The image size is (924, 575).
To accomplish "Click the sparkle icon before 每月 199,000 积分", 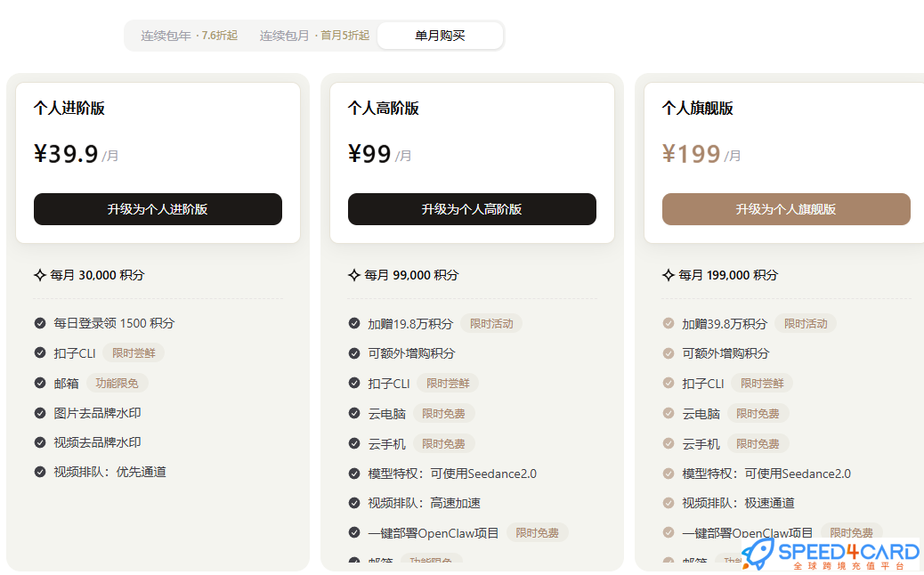I will point(667,275).
